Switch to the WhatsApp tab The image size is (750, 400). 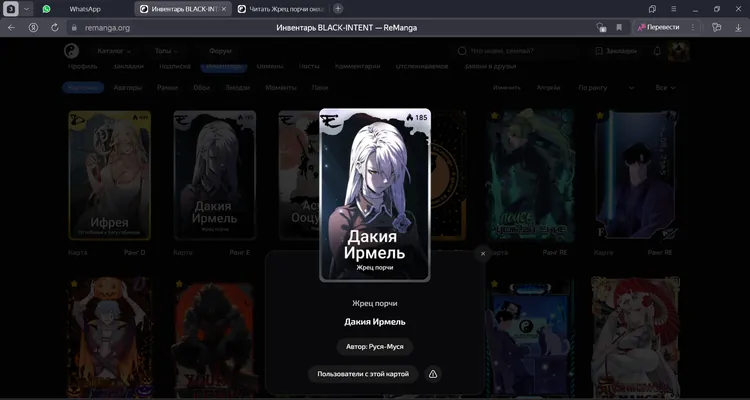pos(85,9)
